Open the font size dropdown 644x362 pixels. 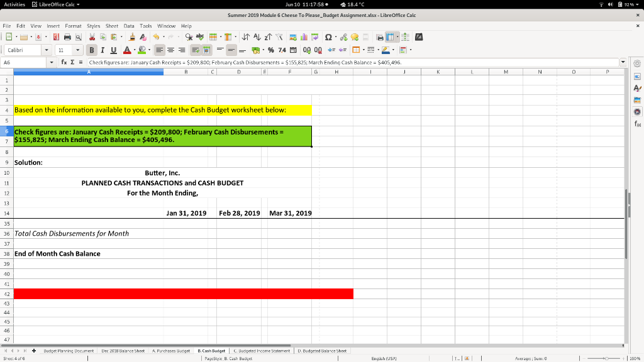pos(77,50)
